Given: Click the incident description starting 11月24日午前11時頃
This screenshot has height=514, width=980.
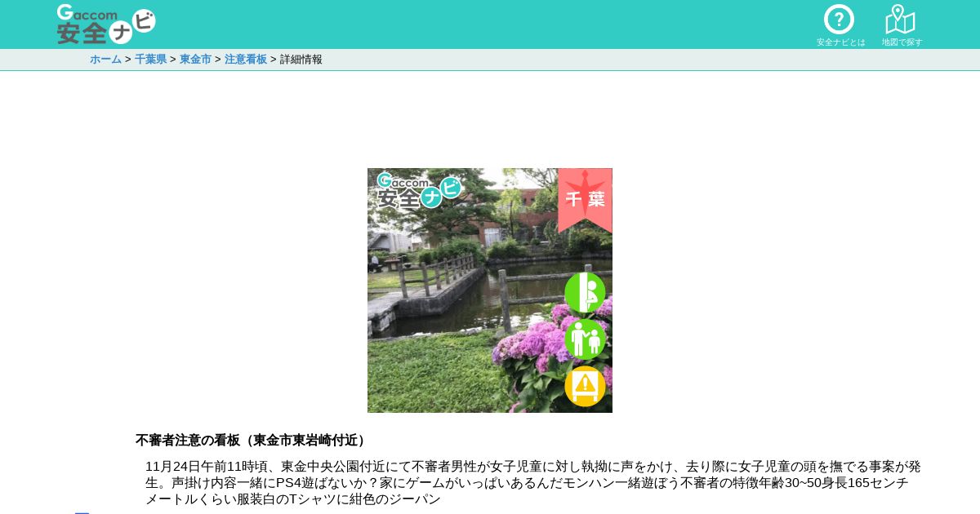Looking at the screenshot, I should coord(533,482).
